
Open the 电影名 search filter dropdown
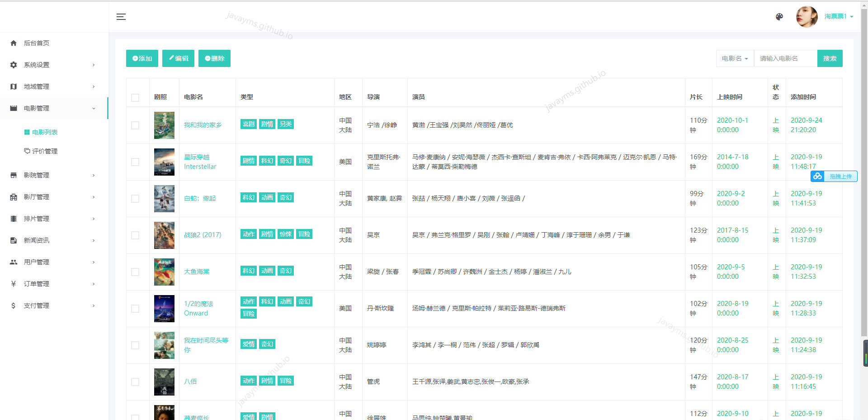(x=734, y=58)
